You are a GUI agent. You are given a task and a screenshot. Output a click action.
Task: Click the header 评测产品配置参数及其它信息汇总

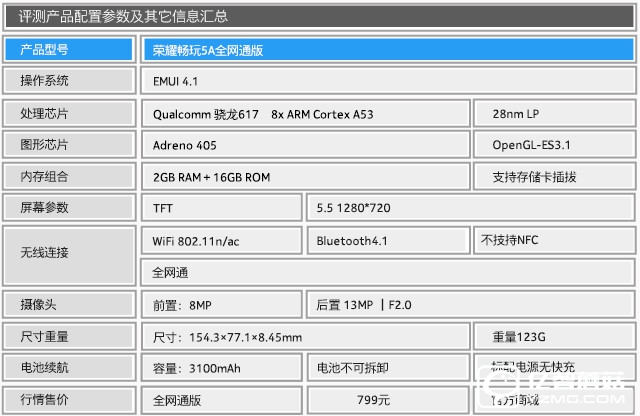320,16
